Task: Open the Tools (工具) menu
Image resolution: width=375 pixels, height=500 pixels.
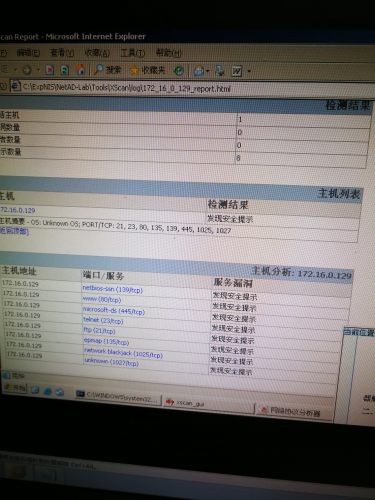Action: (x=132, y=53)
